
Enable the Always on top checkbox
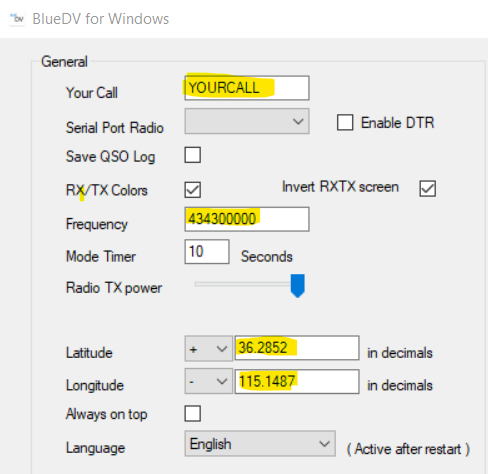pos(193,414)
